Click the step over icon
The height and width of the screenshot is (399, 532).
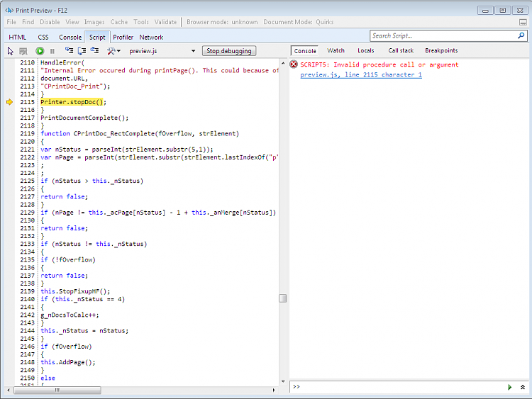(x=82, y=51)
